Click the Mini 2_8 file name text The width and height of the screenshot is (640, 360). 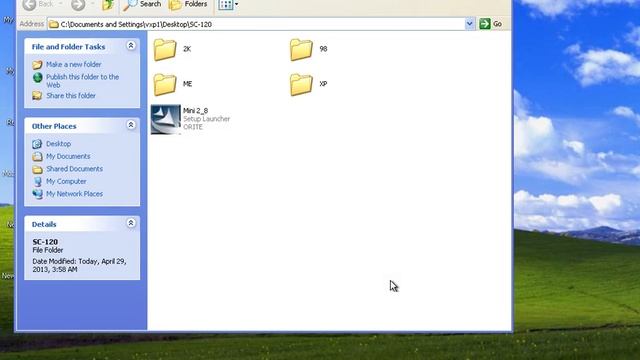point(196,111)
